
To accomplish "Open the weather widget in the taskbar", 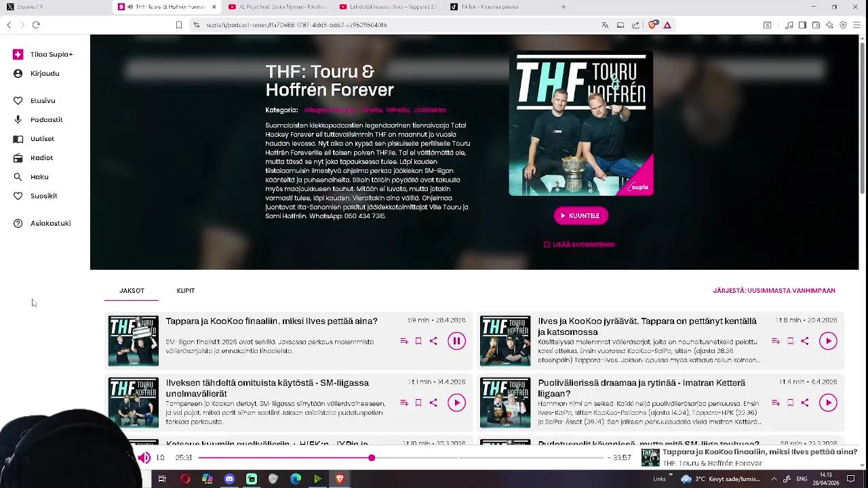I will (721, 479).
